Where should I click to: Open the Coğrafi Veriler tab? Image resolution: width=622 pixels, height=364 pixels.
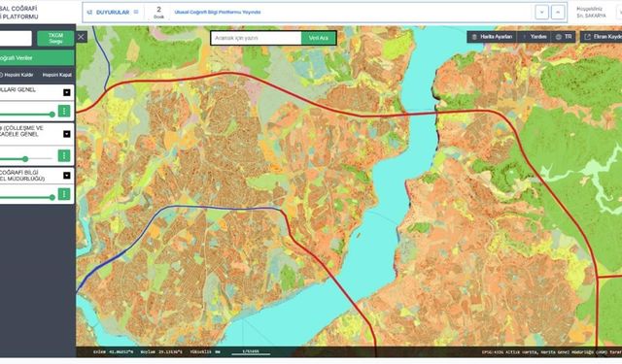pyautogui.click(x=37, y=58)
